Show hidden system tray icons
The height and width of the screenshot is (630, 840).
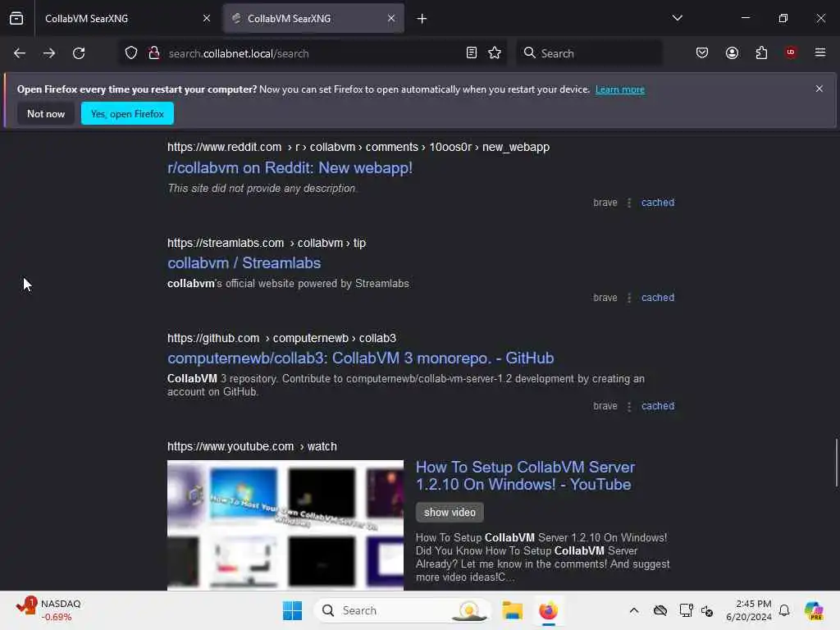(634, 610)
